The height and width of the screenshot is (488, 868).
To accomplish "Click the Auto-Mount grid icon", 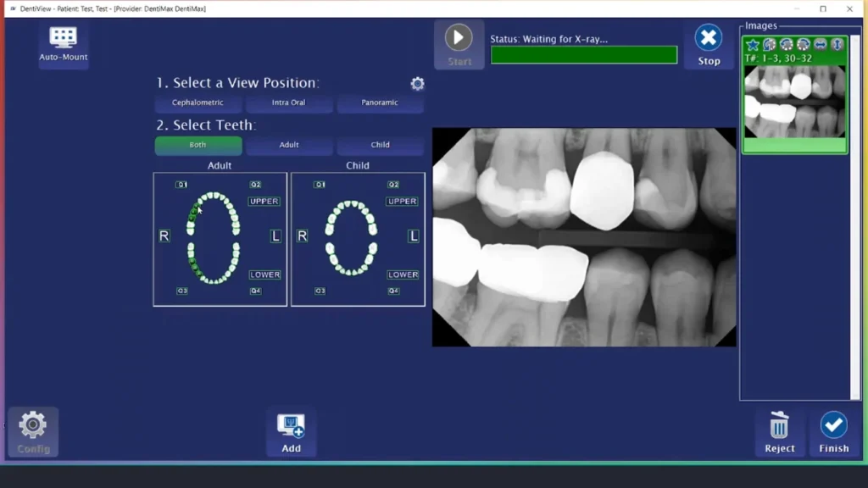I will 63,36.
